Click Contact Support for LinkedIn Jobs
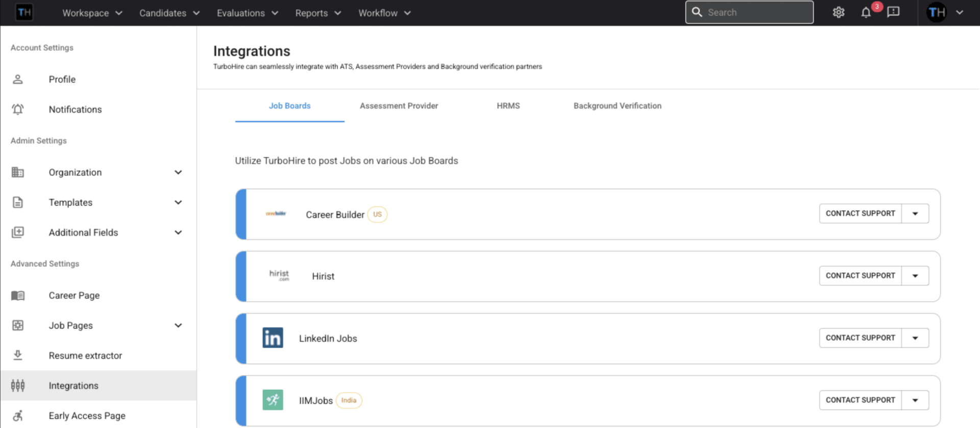Screen dimensions: 980x428 pos(860,338)
